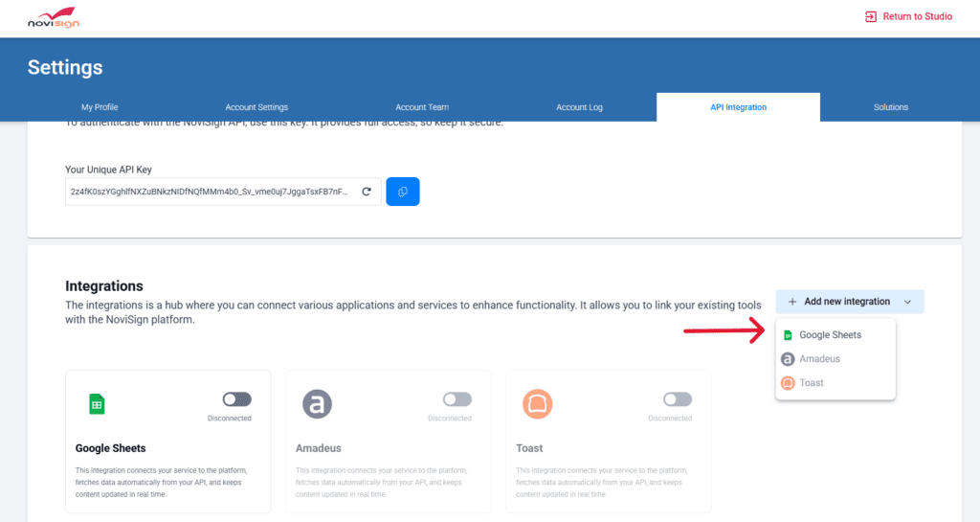Switch to the Account Settings tab

point(256,107)
